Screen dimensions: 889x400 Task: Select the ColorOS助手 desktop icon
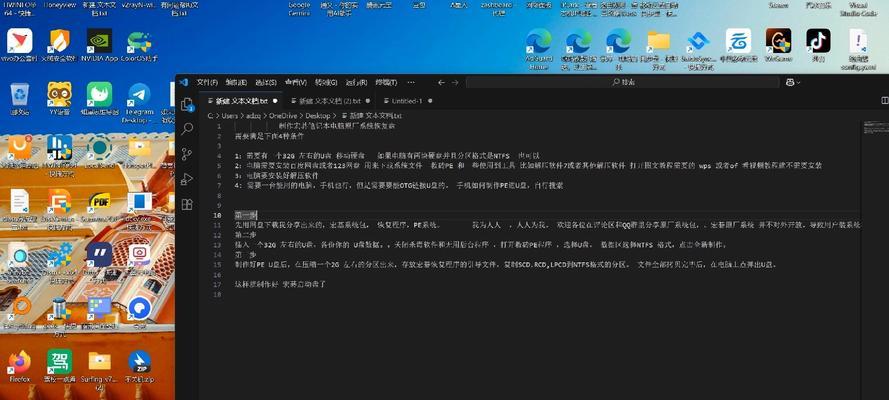(139, 45)
